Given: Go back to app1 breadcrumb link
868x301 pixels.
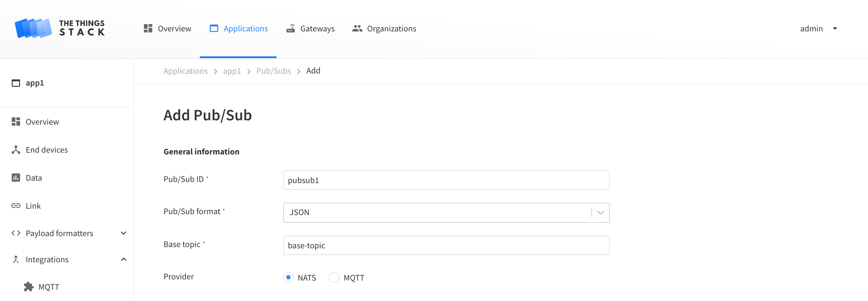Looking at the screenshot, I should [x=232, y=71].
